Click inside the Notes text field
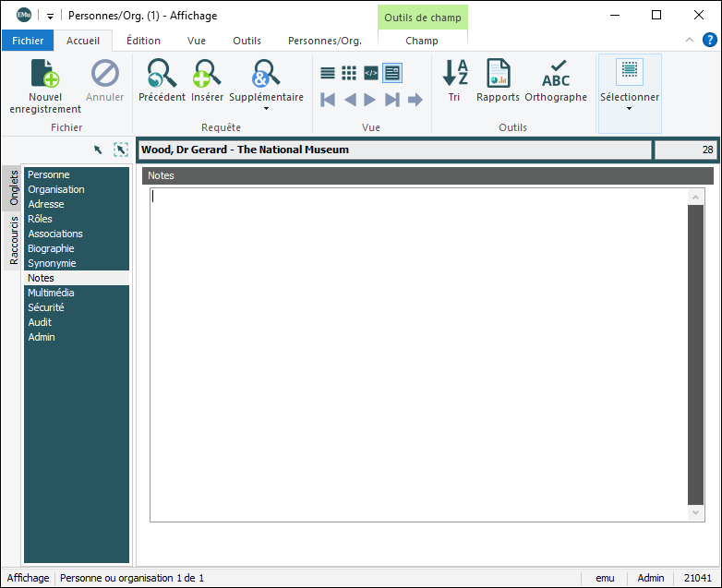Screen dimensions: 722x588 [415, 351]
